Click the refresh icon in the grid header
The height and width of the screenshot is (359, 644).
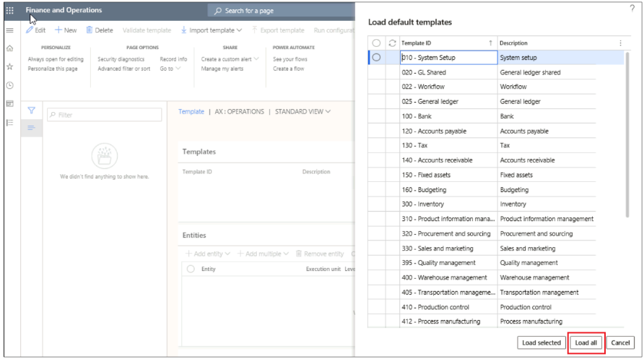pos(392,43)
